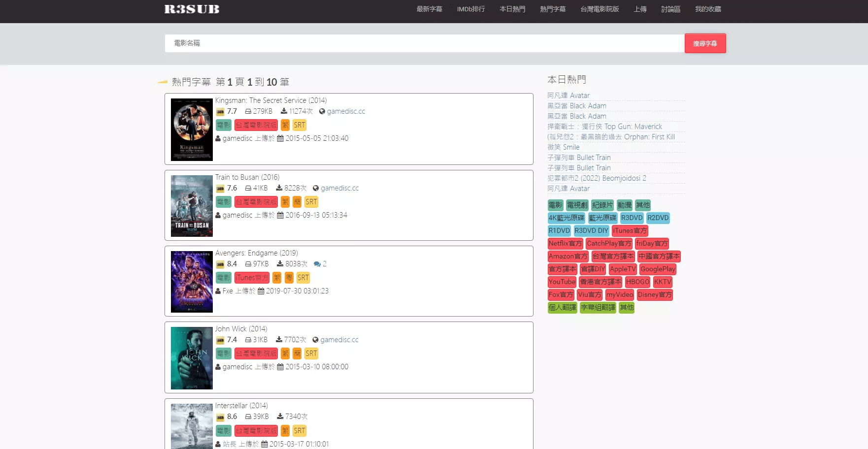Image resolution: width=868 pixels, height=449 pixels.
Task: Open the gamedisc.cc link on John Wick
Action: (x=339, y=340)
